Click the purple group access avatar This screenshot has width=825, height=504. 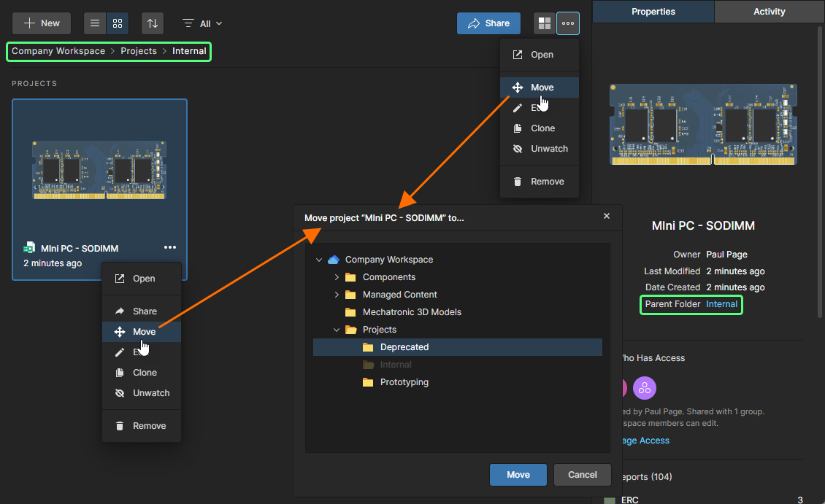tap(645, 387)
